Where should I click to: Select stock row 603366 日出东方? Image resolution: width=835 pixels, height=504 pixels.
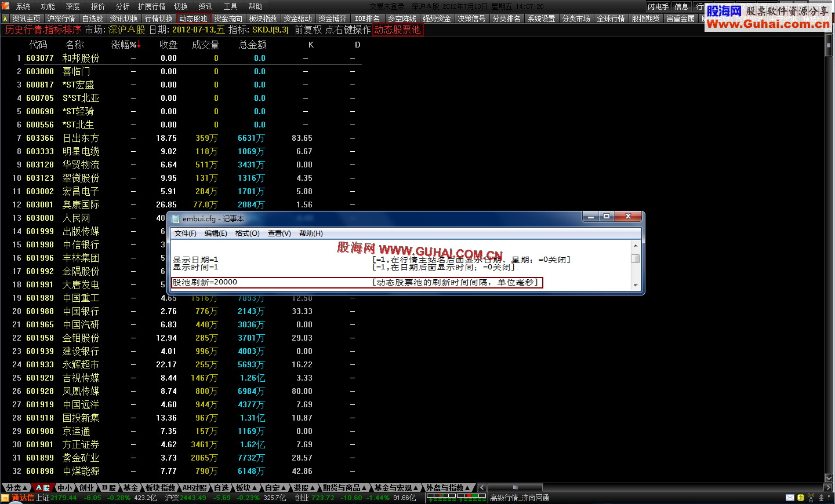pyautogui.click(x=181, y=138)
